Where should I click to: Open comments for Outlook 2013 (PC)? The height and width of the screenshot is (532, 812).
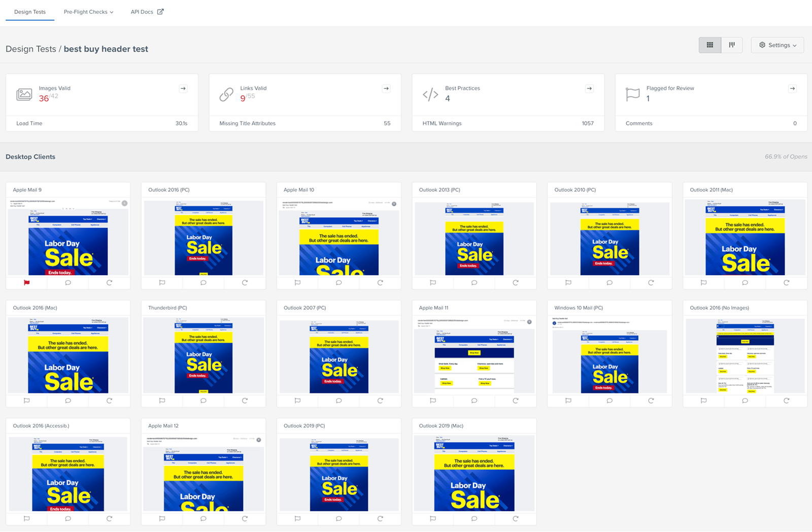click(474, 283)
